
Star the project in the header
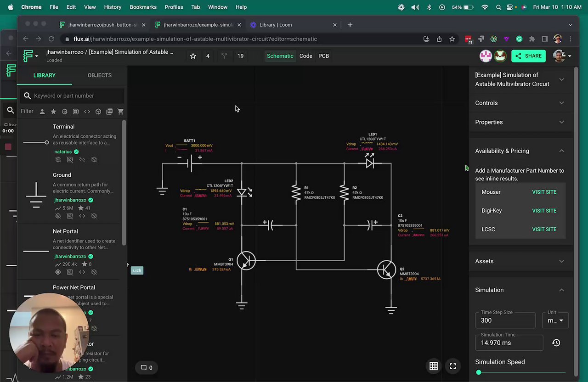193,56
